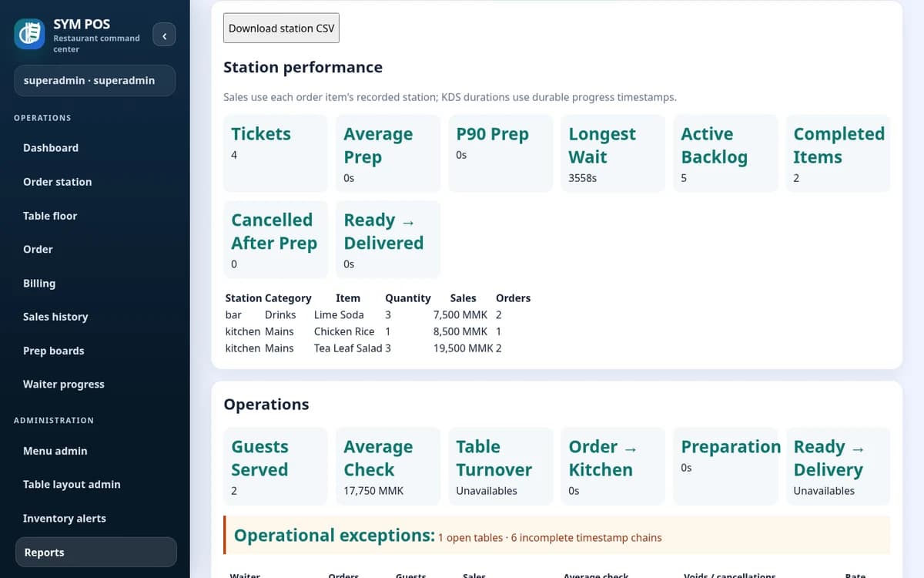Open Prep boards
This screenshot has width=924, height=578.
[95, 351]
